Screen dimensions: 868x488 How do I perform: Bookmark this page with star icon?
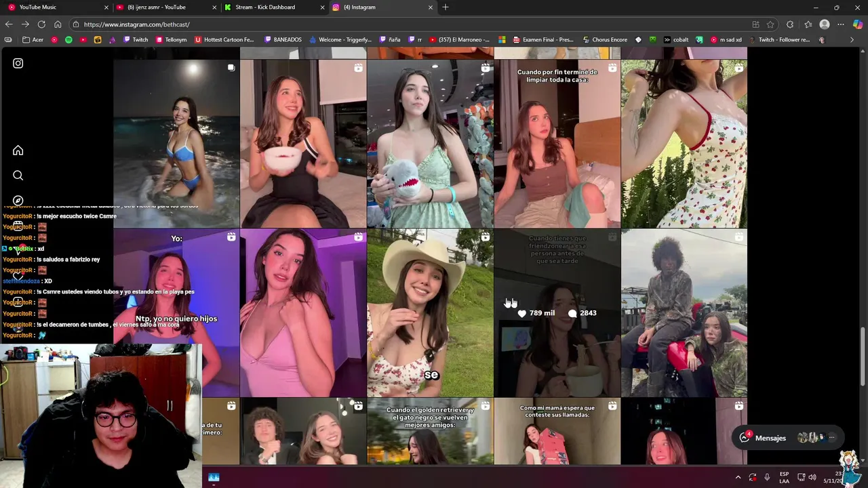(770, 24)
